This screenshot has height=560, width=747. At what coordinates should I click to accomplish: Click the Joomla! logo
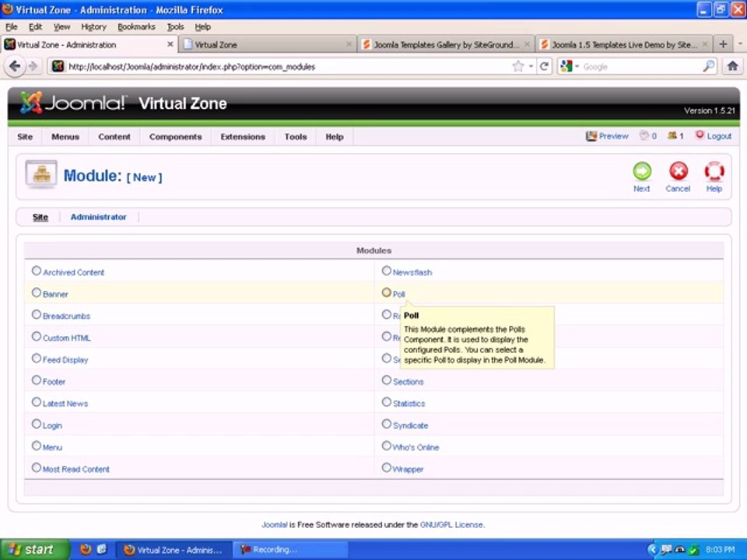coord(73,103)
